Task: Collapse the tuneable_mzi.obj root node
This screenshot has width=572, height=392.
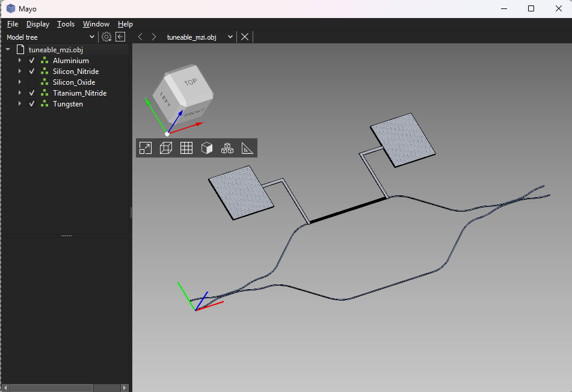Action: (x=8, y=50)
